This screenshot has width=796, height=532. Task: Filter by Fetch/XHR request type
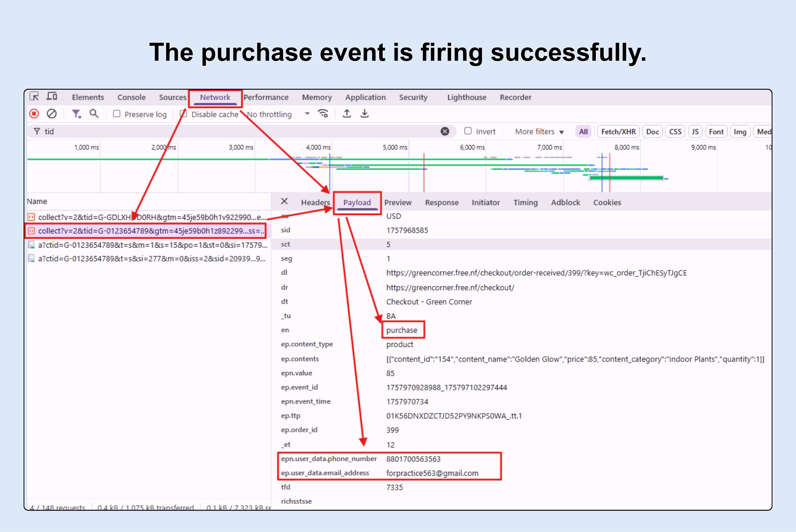pyautogui.click(x=618, y=131)
